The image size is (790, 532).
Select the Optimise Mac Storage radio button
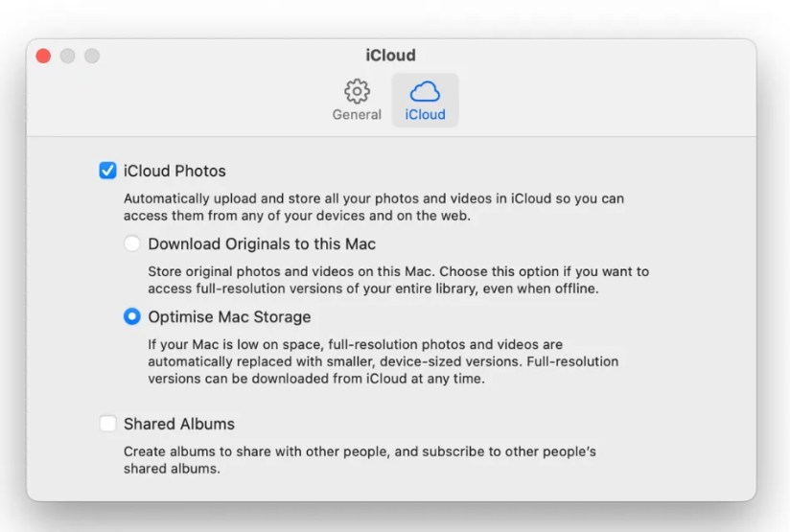pos(132,316)
